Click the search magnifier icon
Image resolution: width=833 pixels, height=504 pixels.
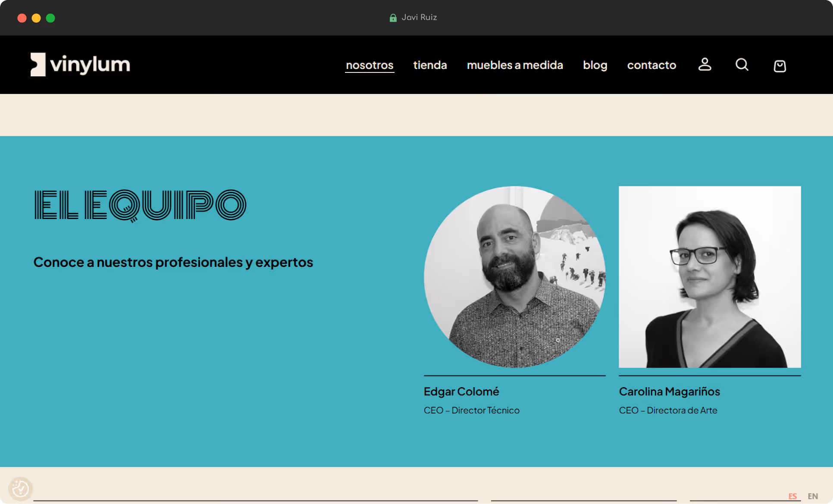pos(742,65)
